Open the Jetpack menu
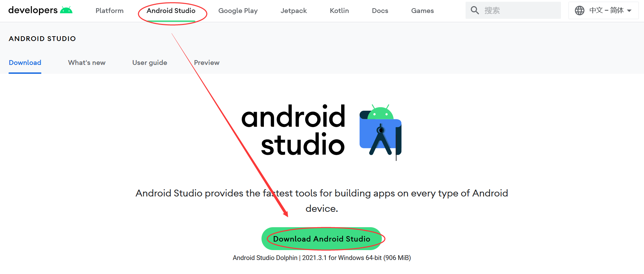 [294, 11]
